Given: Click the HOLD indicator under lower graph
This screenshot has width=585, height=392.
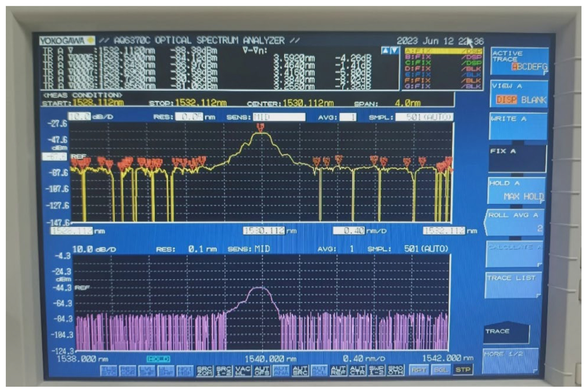Looking at the screenshot, I should click(x=158, y=359).
